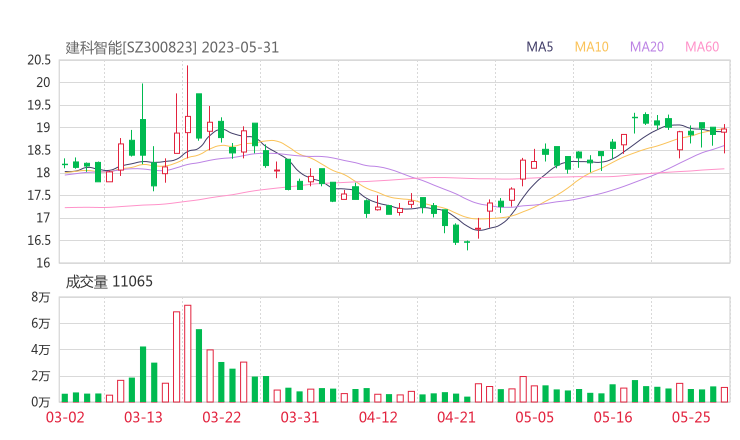
Task: Click the 04-12 date axis label
Action: click(378, 417)
